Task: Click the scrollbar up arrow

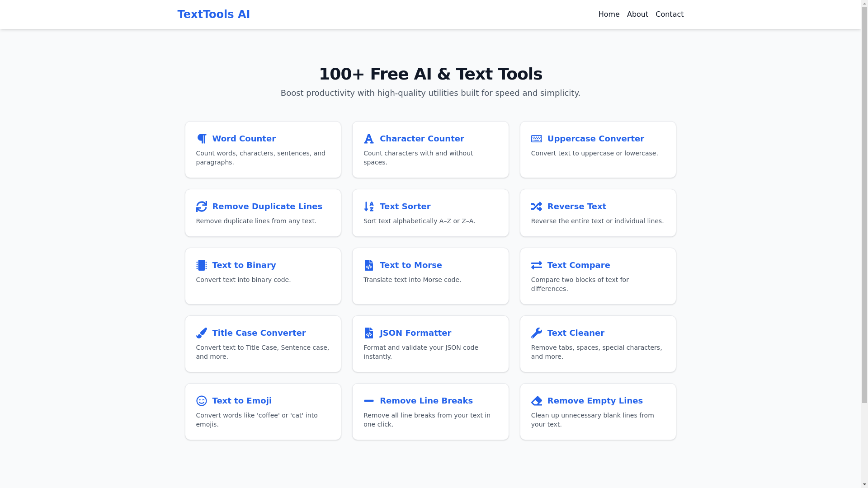Action: coord(864,3)
